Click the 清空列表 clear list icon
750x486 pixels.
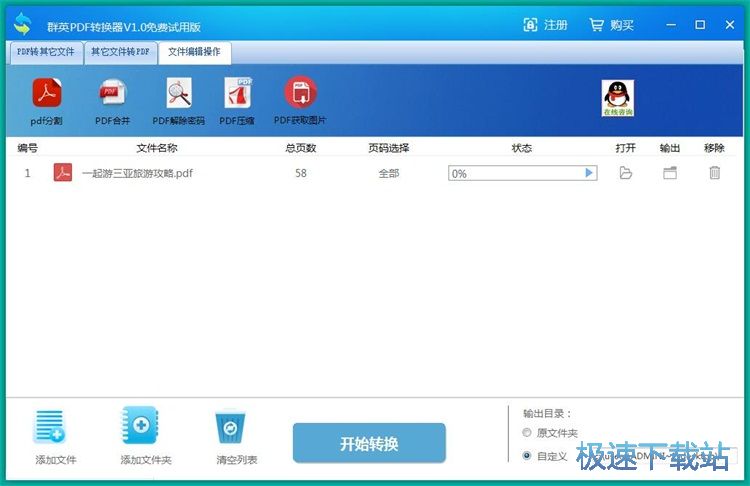tap(230, 426)
